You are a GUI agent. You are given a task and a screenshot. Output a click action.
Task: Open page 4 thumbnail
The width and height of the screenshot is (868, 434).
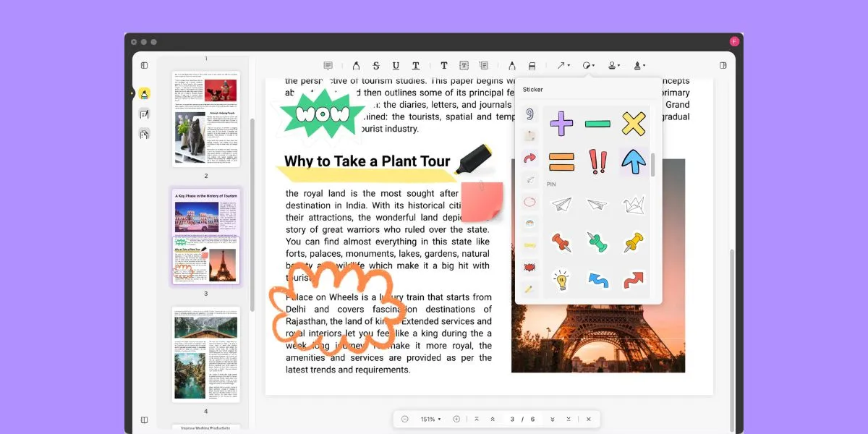(x=205, y=354)
